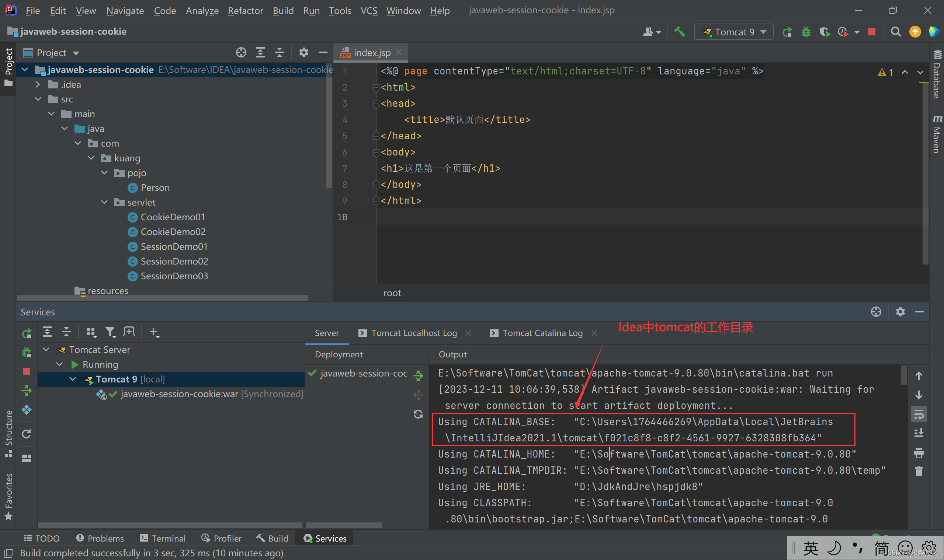944x560 pixels.
Task: Open the Terminal tool window
Action: (x=163, y=538)
